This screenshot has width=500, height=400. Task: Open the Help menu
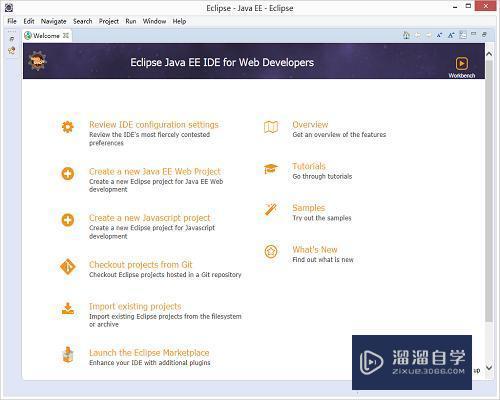click(x=179, y=21)
